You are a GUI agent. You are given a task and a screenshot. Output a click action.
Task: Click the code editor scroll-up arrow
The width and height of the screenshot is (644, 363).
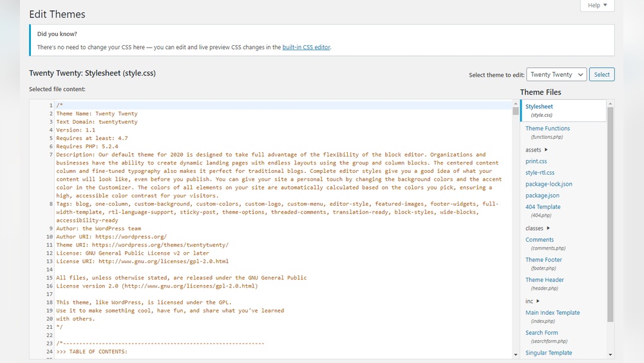[x=515, y=104]
